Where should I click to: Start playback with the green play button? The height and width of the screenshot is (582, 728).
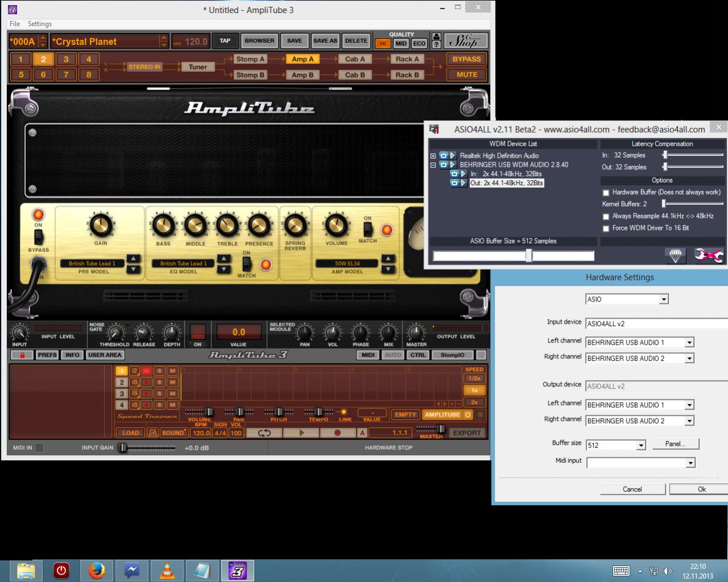click(301, 433)
